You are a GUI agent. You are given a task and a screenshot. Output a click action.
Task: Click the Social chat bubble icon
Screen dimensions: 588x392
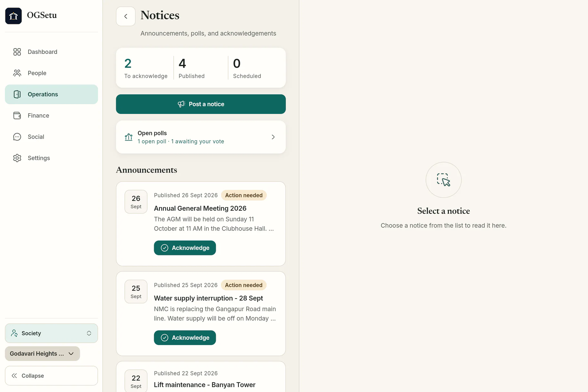point(17,137)
